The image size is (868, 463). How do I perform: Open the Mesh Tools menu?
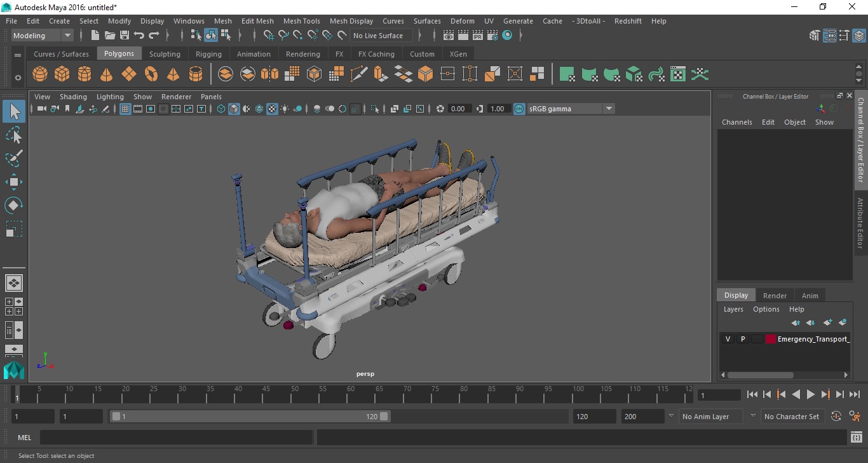coord(301,21)
